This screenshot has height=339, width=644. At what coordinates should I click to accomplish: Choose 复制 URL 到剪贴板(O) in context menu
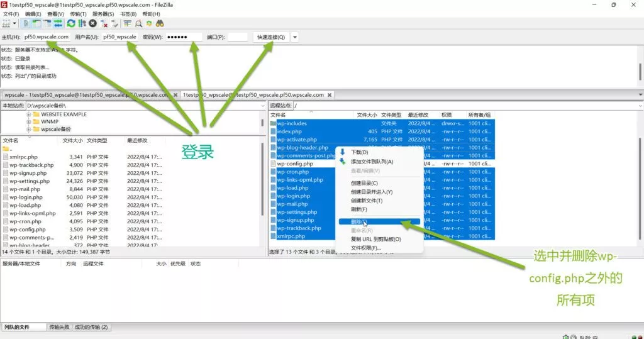pyautogui.click(x=376, y=239)
